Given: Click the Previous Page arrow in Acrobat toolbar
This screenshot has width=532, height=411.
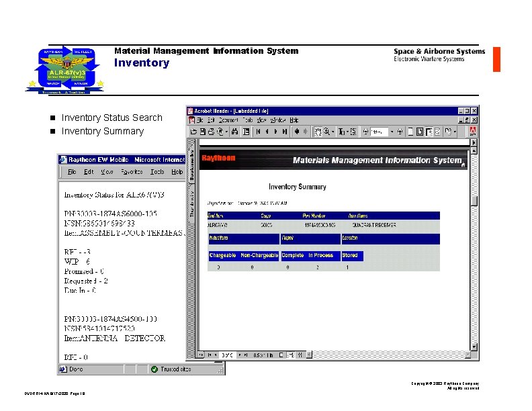Looking at the screenshot, I should (x=267, y=132).
